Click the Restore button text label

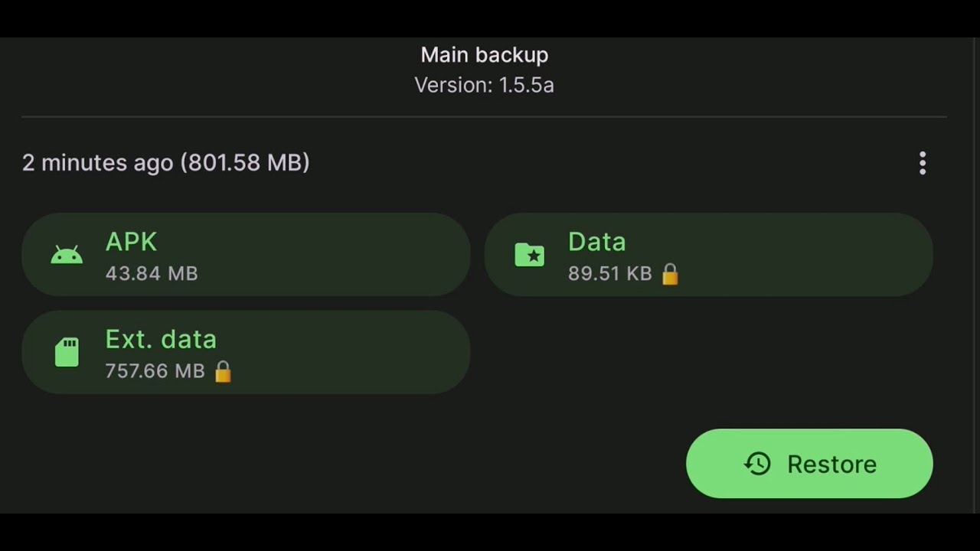point(831,464)
